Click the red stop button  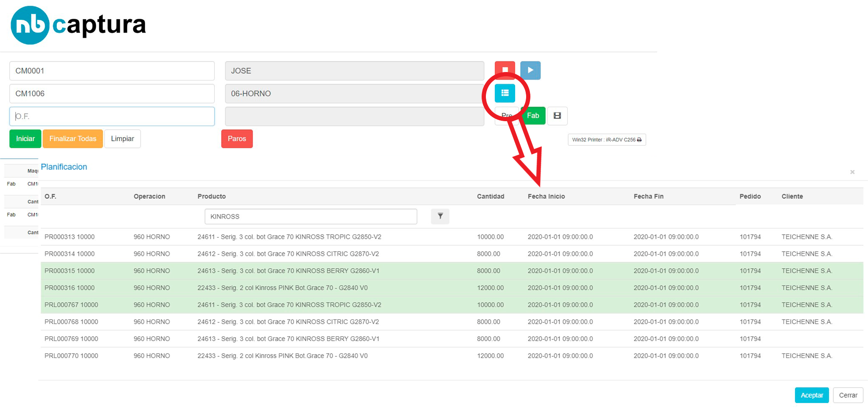[x=505, y=70]
